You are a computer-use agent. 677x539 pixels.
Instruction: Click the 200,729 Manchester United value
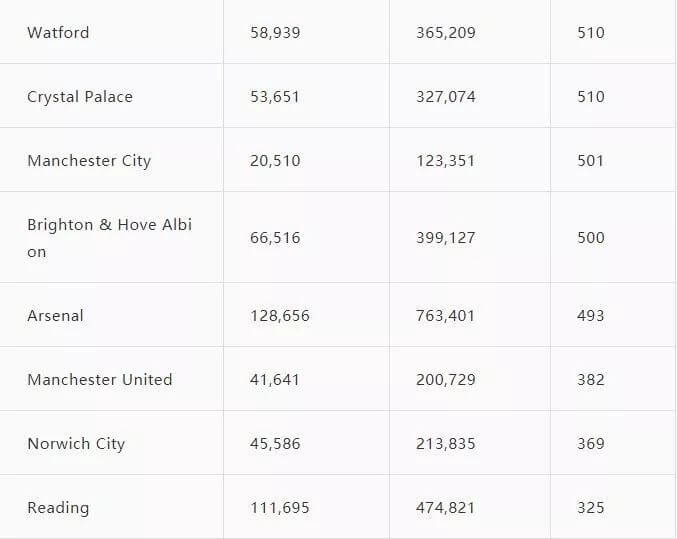coord(446,380)
